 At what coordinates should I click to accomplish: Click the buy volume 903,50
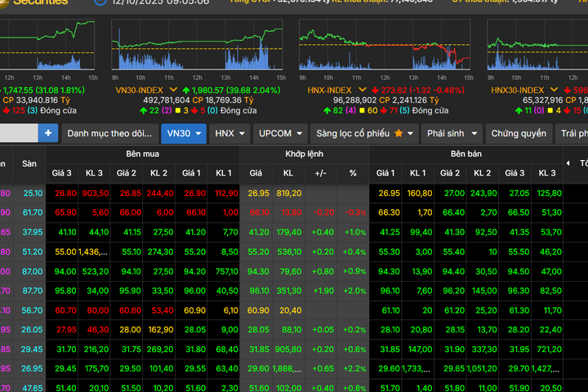point(96,194)
